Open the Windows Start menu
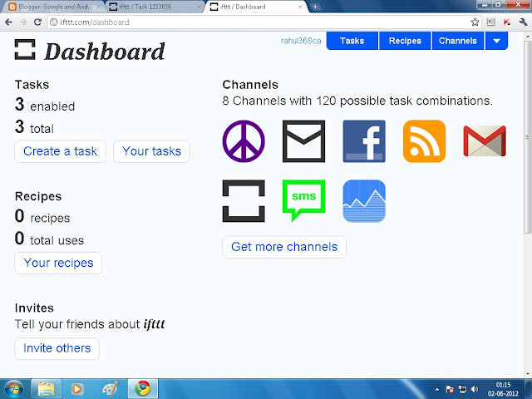 (13, 389)
